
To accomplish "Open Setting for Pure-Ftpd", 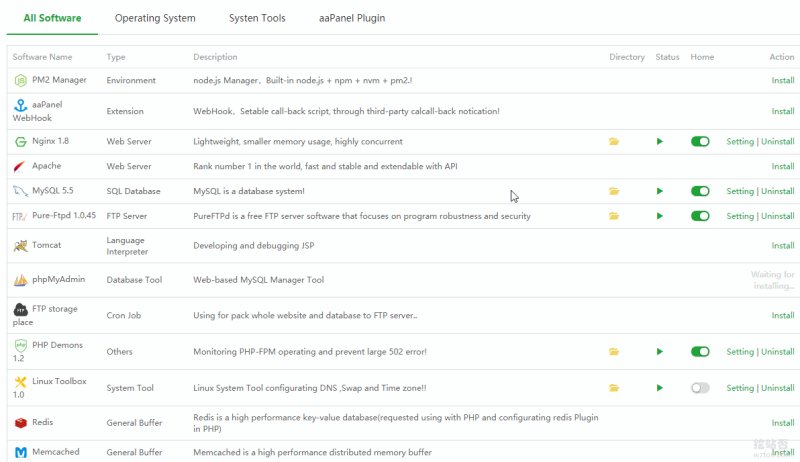I will [x=740, y=216].
